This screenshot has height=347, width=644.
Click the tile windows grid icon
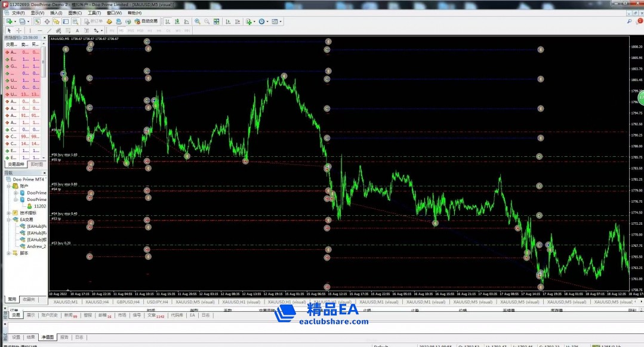(216, 21)
